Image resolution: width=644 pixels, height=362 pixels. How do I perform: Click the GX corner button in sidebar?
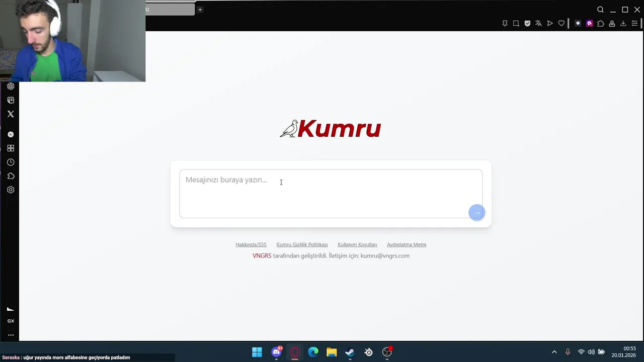point(11,321)
